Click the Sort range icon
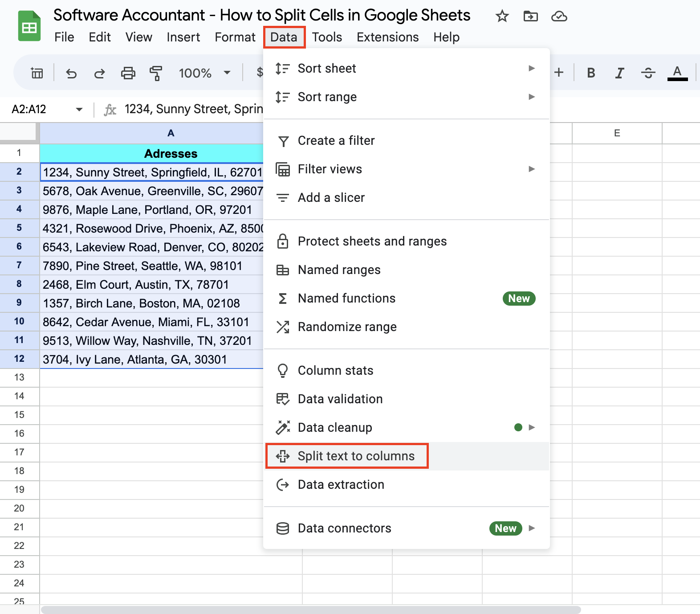The width and height of the screenshot is (700, 614). (282, 97)
